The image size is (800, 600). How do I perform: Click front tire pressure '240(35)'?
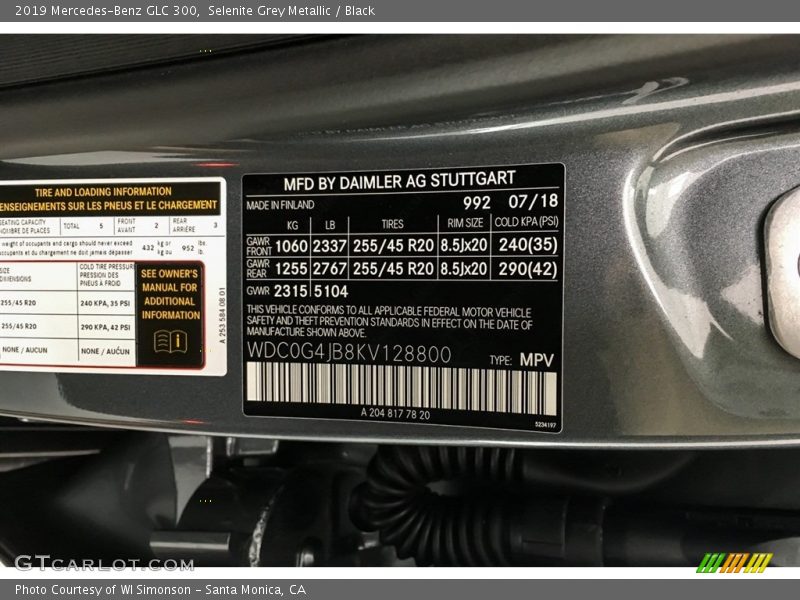coord(528,244)
